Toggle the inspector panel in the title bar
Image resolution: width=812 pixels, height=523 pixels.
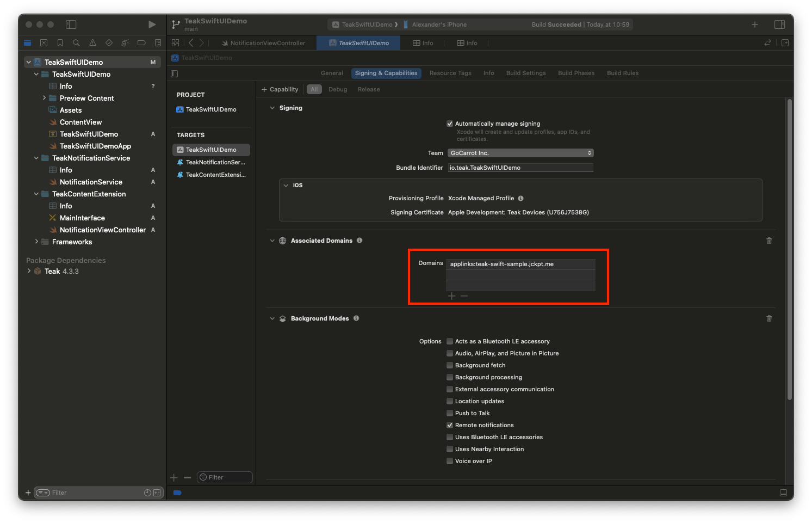click(x=779, y=24)
